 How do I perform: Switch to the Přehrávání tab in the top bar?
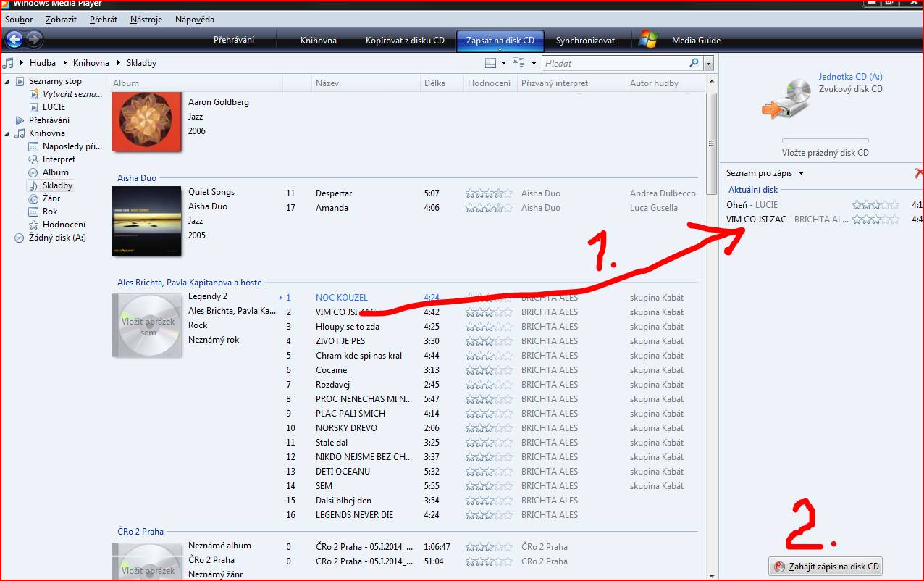pos(234,40)
